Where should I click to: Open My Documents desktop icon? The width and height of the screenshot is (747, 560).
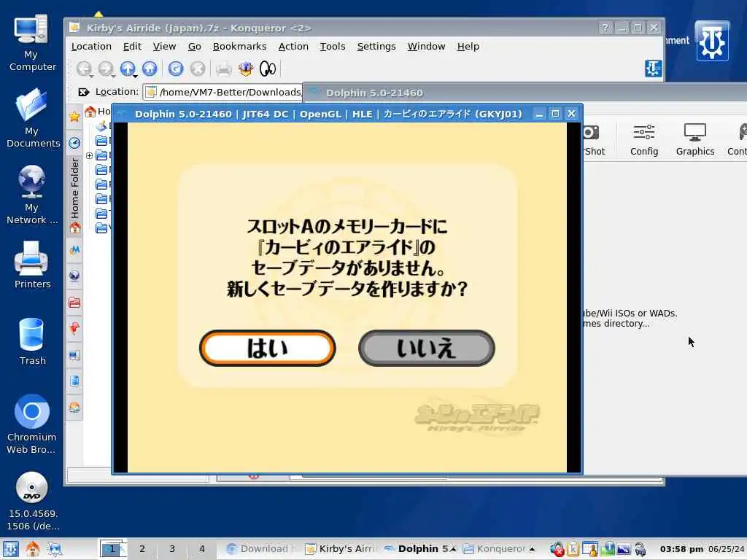tap(32, 118)
